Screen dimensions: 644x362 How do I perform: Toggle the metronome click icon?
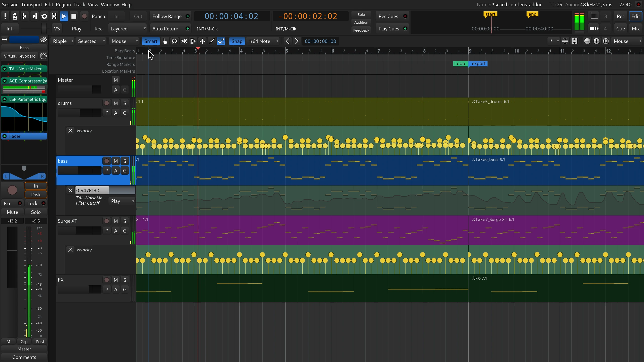(x=15, y=16)
